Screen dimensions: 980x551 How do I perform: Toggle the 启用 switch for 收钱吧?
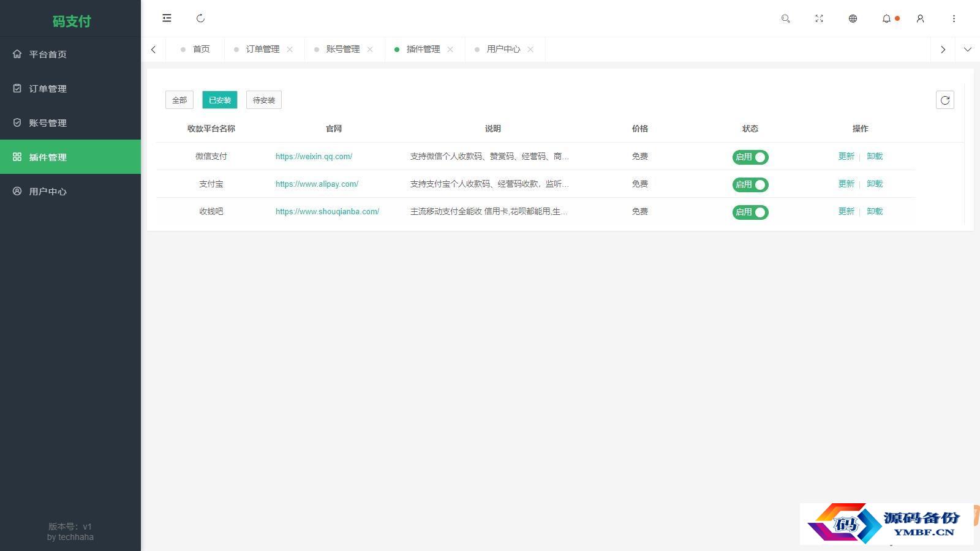click(750, 212)
